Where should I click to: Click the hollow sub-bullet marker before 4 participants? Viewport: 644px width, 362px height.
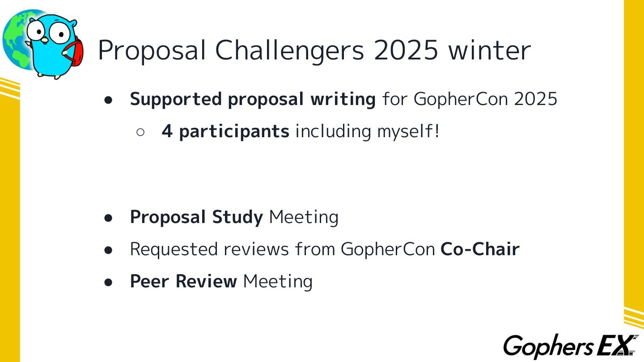click(x=140, y=132)
